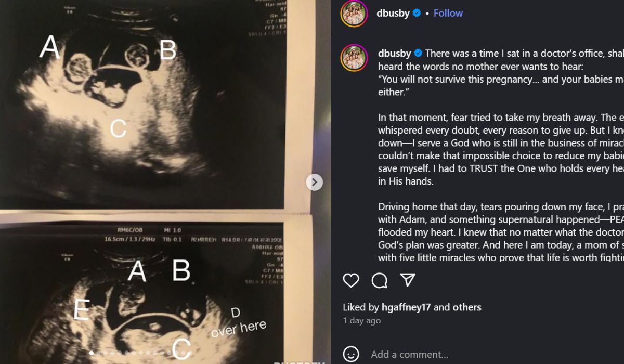624x364 pixels.
Task: Focus the 'Add a comment' input field
Action: [411, 354]
